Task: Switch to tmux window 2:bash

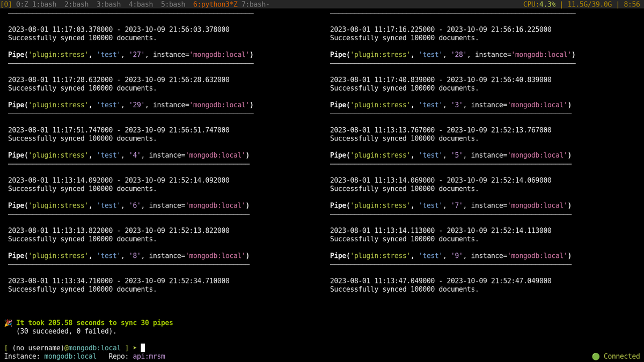Action: pos(76,4)
